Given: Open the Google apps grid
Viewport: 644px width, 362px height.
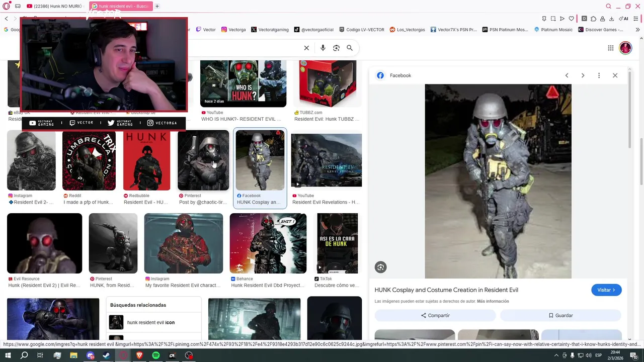Looking at the screenshot, I should (610, 48).
